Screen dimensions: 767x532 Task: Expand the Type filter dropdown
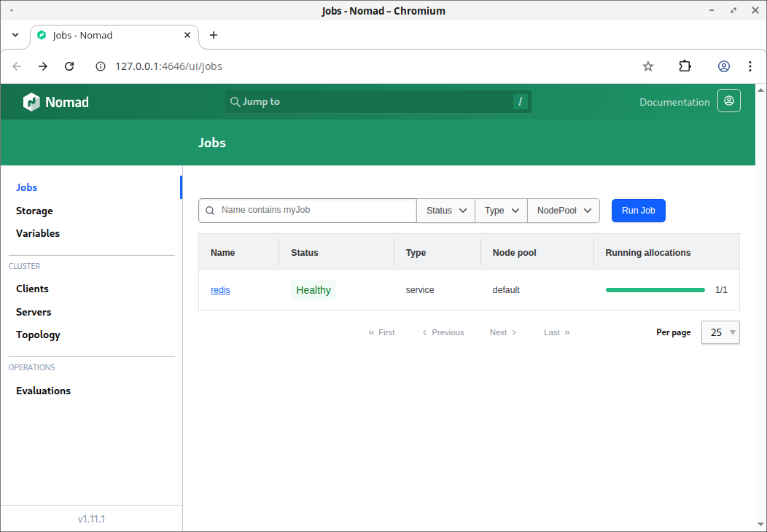coord(502,211)
